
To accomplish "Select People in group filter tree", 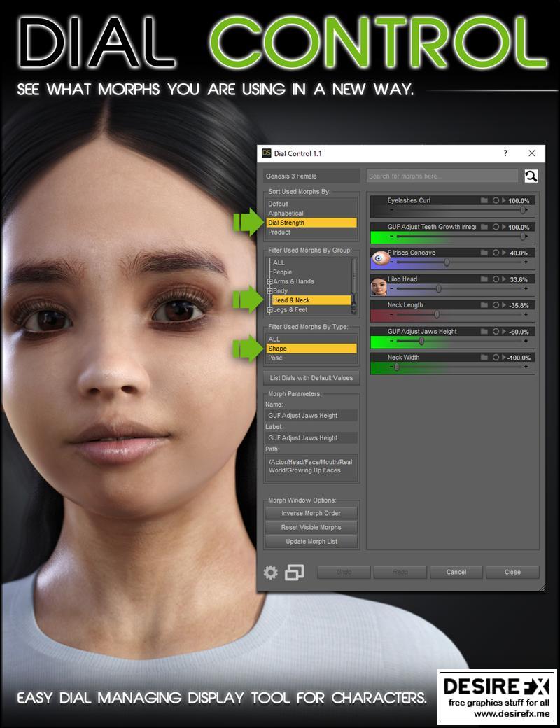I will click(x=282, y=272).
